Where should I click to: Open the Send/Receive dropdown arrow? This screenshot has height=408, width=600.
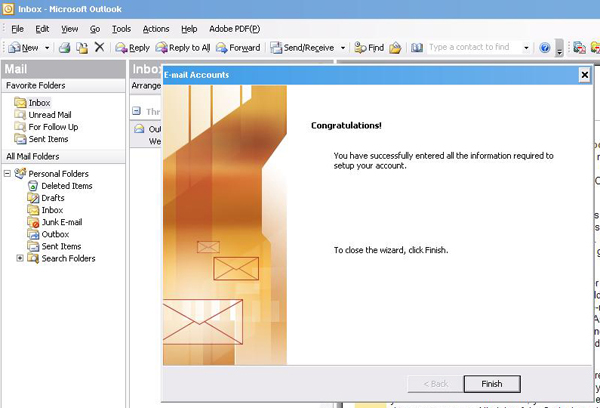pos(343,48)
